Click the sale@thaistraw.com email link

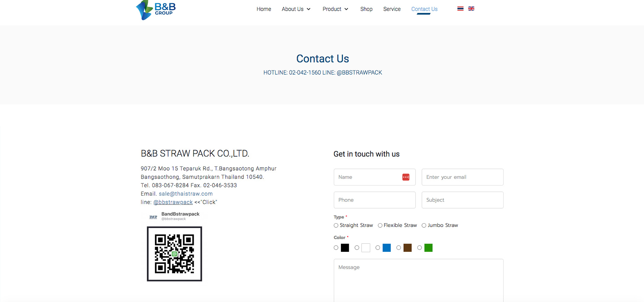pyautogui.click(x=186, y=194)
